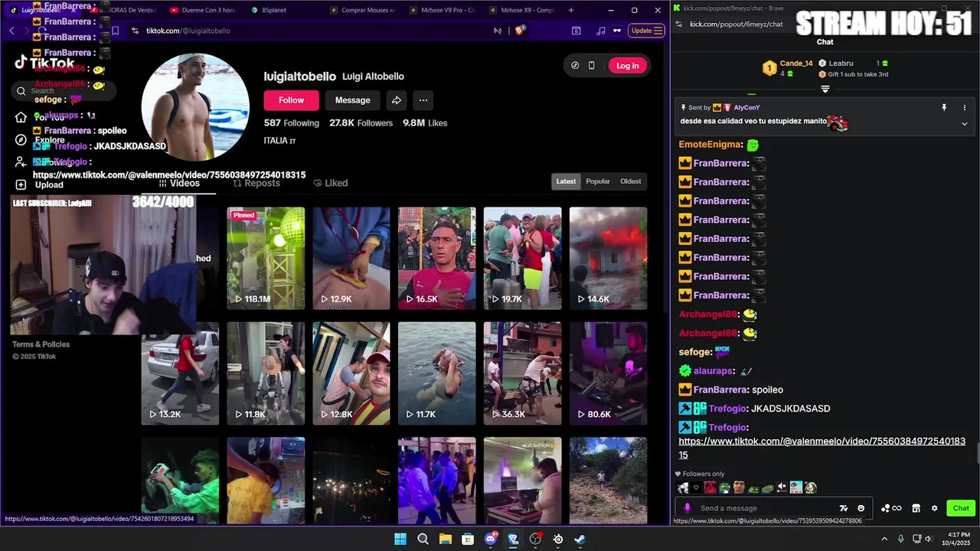
Task: Click the 27.8K Followers count
Action: pos(361,123)
